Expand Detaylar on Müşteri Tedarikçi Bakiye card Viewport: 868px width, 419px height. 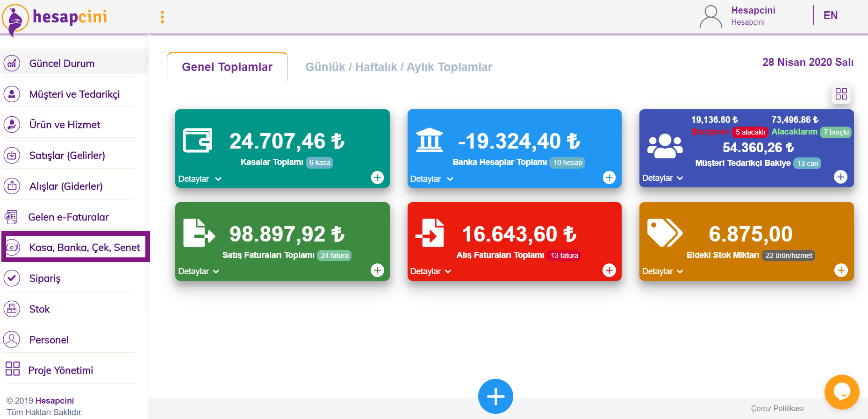(x=662, y=178)
